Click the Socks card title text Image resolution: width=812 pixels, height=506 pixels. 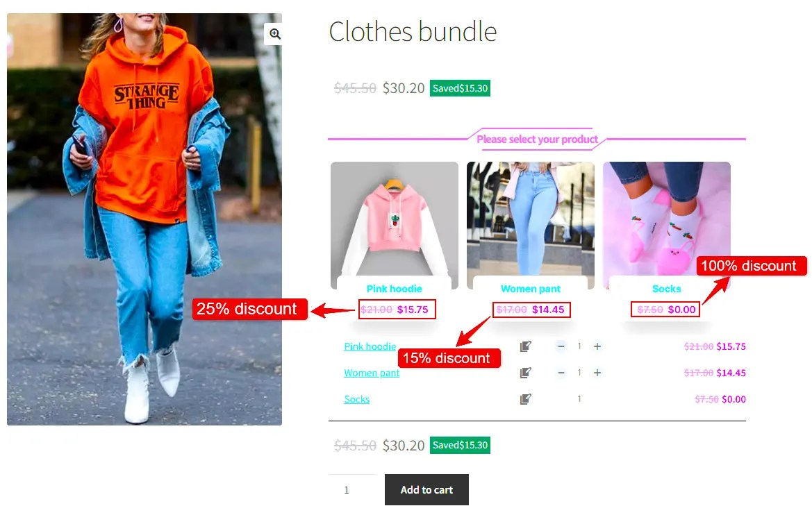coord(667,289)
